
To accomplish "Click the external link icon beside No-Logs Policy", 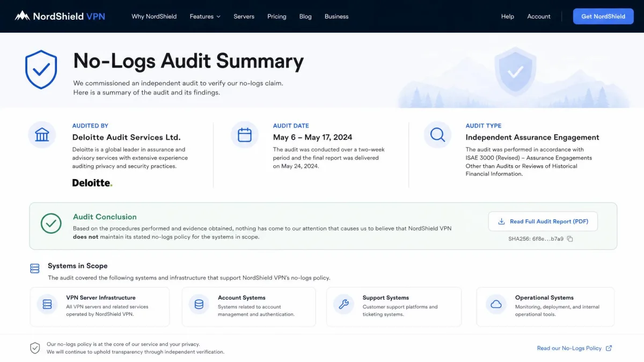I will 609,348.
